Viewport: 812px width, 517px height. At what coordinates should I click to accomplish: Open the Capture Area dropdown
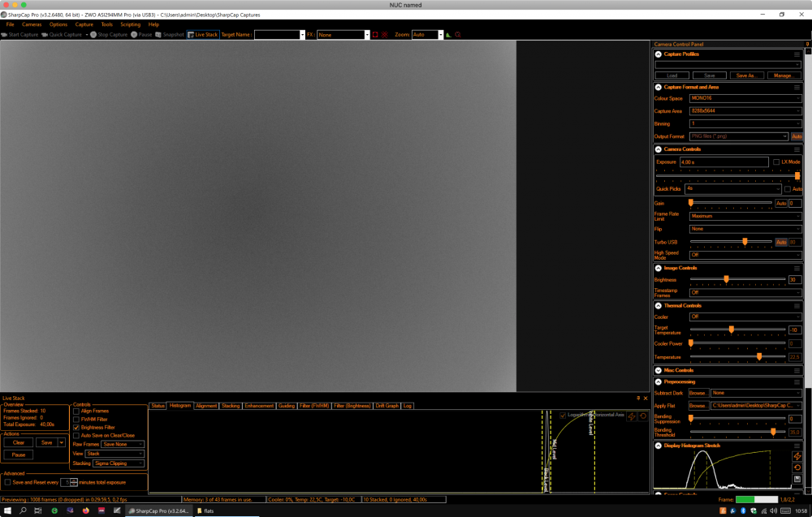(745, 111)
